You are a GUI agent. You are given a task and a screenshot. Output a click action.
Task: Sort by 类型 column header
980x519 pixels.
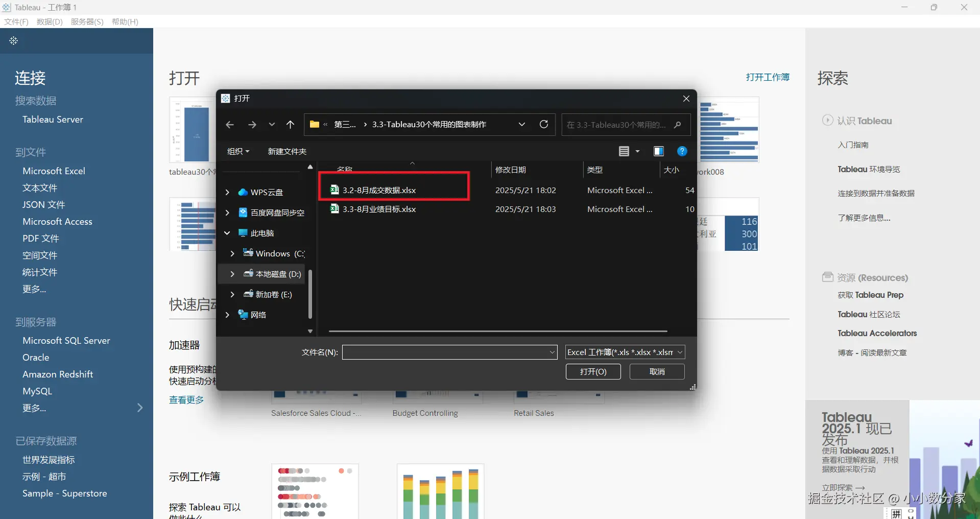[x=595, y=170]
